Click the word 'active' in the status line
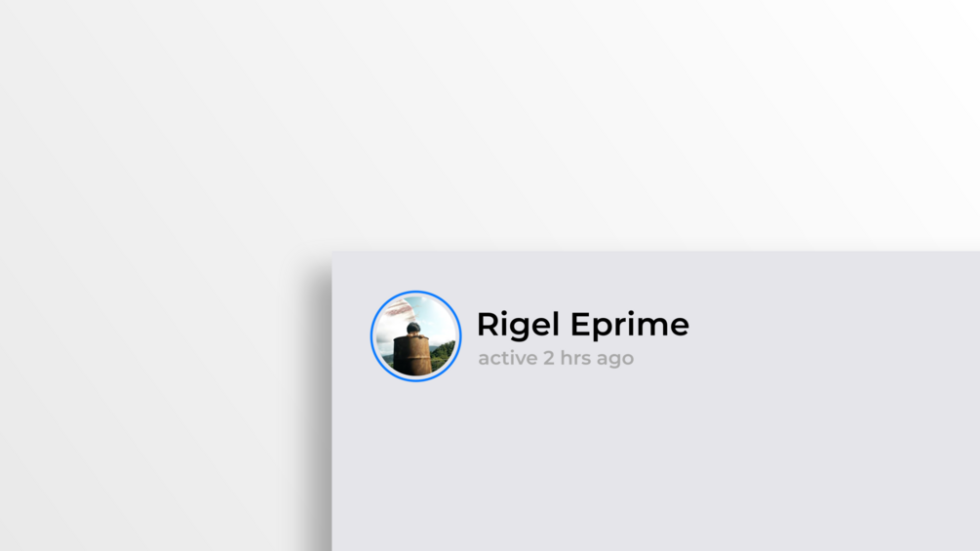980x551 pixels. 507,358
